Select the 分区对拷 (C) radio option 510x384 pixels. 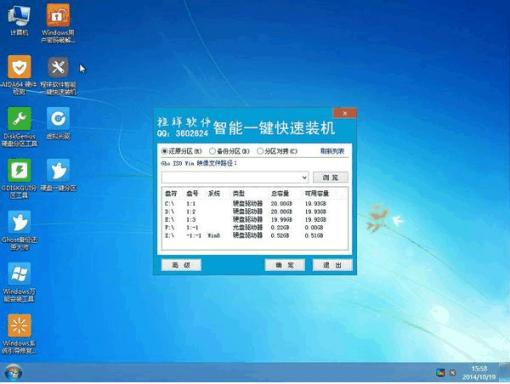coord(277,151)
